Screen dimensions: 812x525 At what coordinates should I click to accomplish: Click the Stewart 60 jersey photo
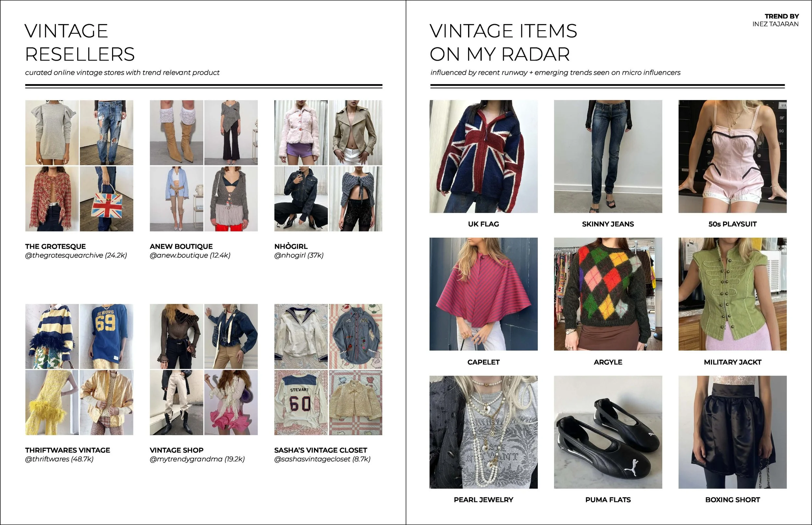coord(301,403)
